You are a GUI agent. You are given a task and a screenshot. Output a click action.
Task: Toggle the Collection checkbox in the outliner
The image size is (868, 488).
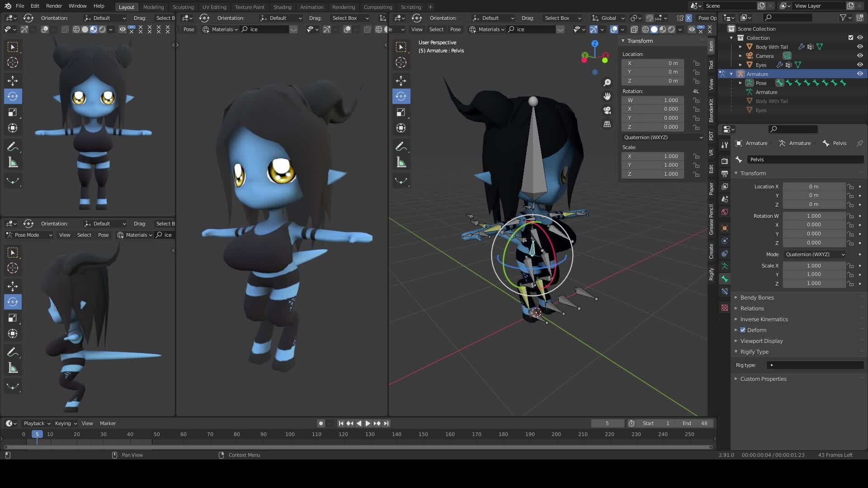[852, 38]
